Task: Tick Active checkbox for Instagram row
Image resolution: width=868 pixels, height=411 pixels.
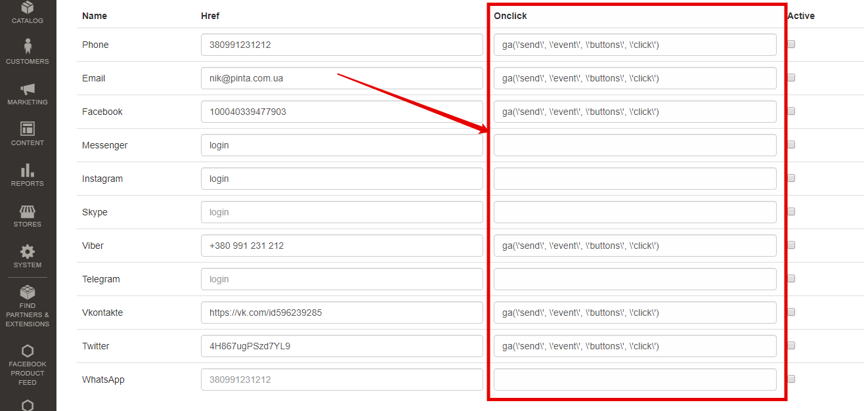Action: click(x=791, y=178)
